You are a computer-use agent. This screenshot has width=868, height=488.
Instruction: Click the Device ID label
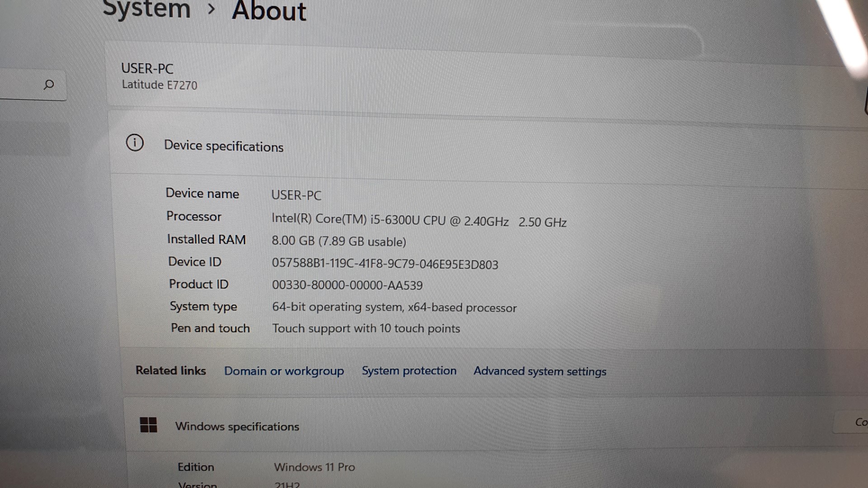[194, 262]
